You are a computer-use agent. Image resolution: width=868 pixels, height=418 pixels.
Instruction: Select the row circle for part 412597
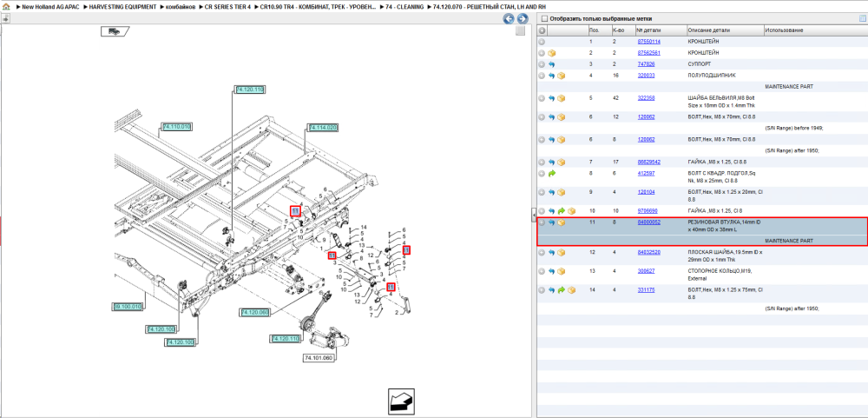click(542, 174)
